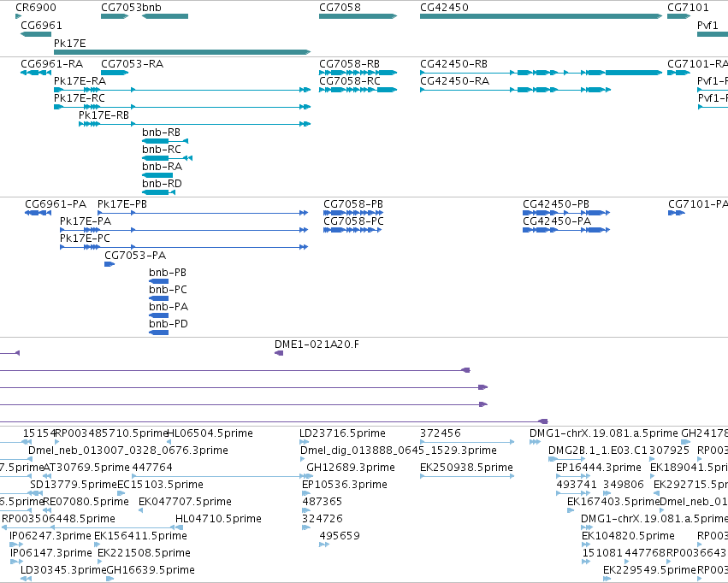Viewport: 728px width, 583px height.
Task: Click the Pk17E gene bar
Action: click(182, 52)
